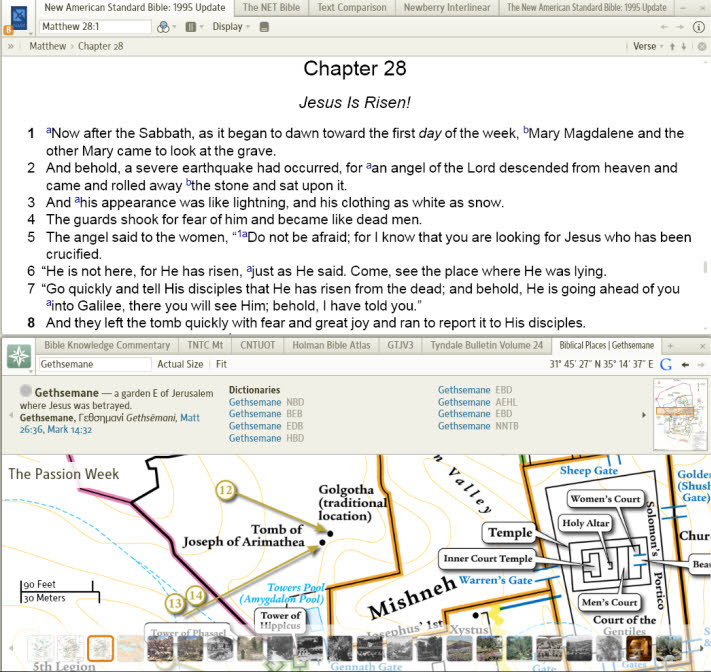Open the Biblical Places panel menu arrow

[32, 371]
